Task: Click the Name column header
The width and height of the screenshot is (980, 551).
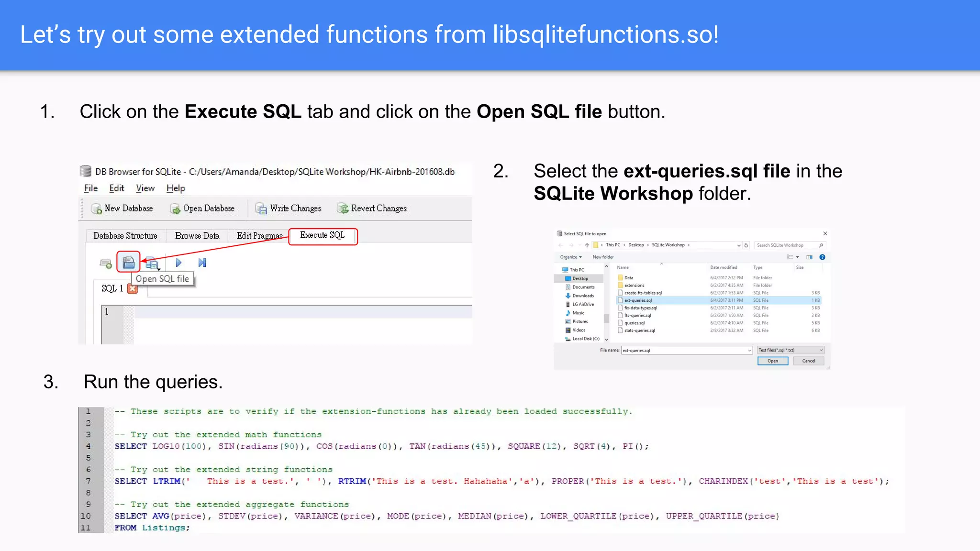Action: [623, 268]
